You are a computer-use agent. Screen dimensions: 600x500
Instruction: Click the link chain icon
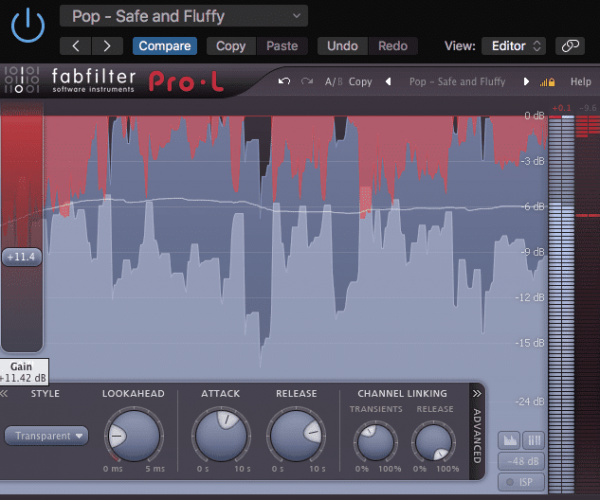(570, 46)
